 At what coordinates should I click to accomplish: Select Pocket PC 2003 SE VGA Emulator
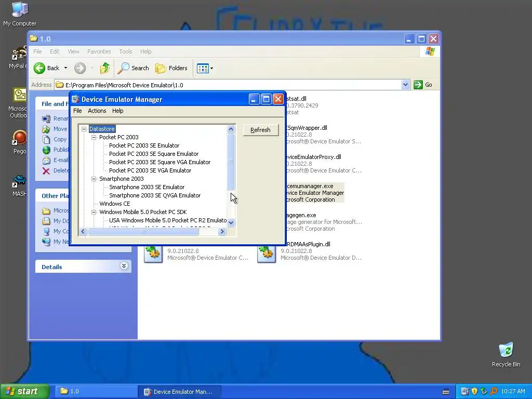[150, 170]
